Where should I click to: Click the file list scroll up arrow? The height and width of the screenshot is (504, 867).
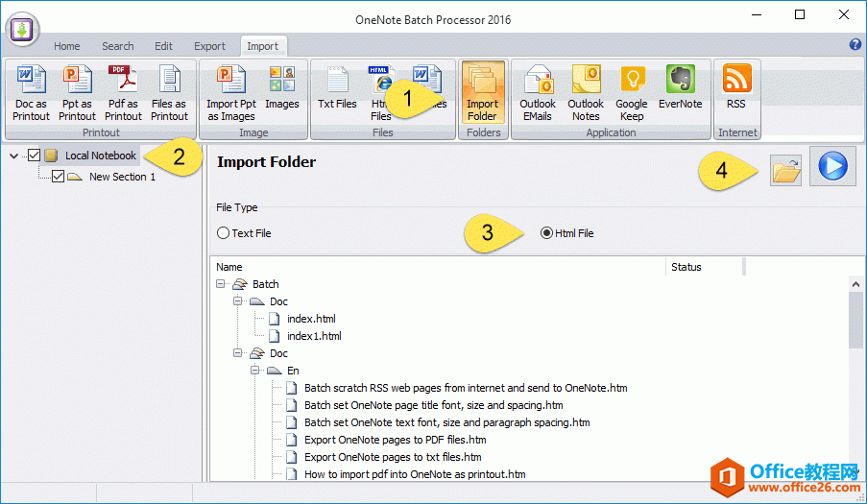tap(855, 284)
